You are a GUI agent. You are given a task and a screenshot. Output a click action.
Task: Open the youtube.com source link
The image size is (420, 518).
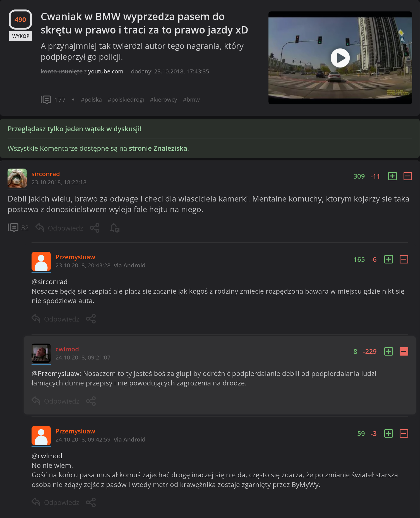click(105, 71)
